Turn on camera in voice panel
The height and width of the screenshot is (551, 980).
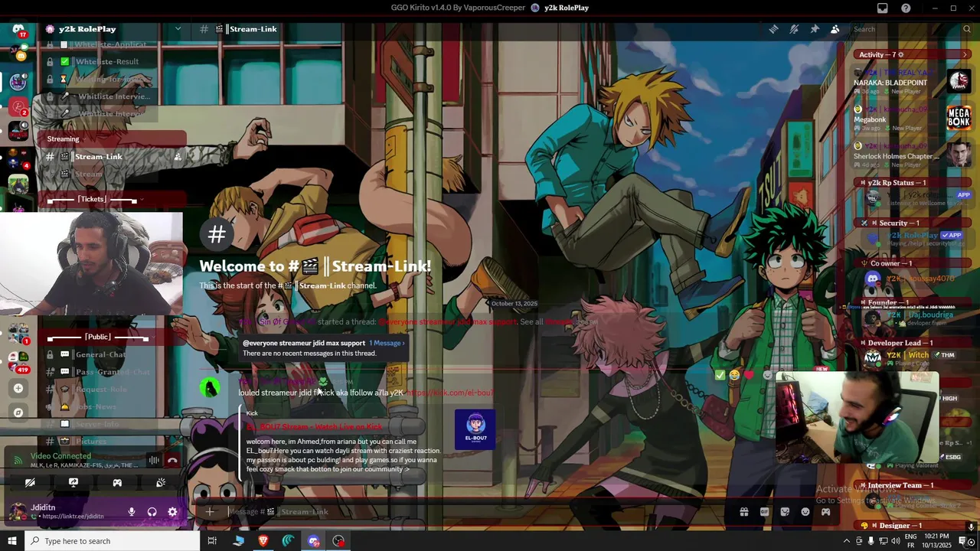click(x=30, y=483)
